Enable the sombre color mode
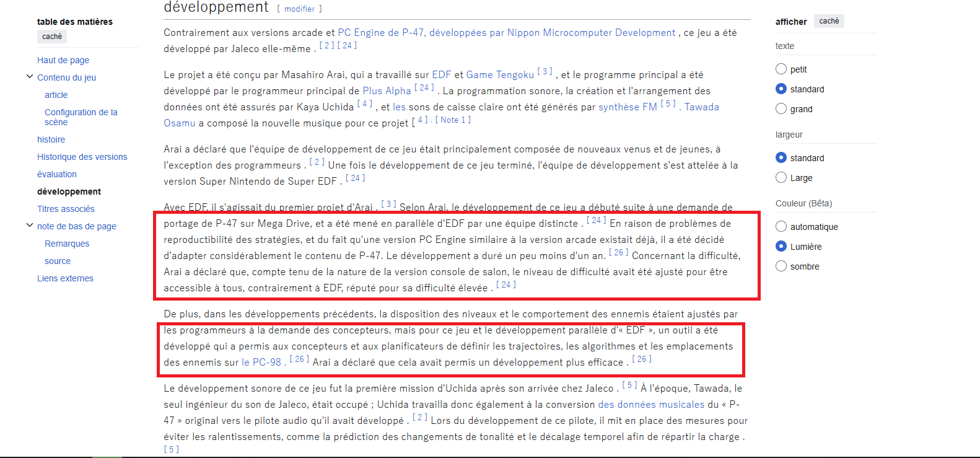This screenshot has height=458, width=980. tap(781, 266)
